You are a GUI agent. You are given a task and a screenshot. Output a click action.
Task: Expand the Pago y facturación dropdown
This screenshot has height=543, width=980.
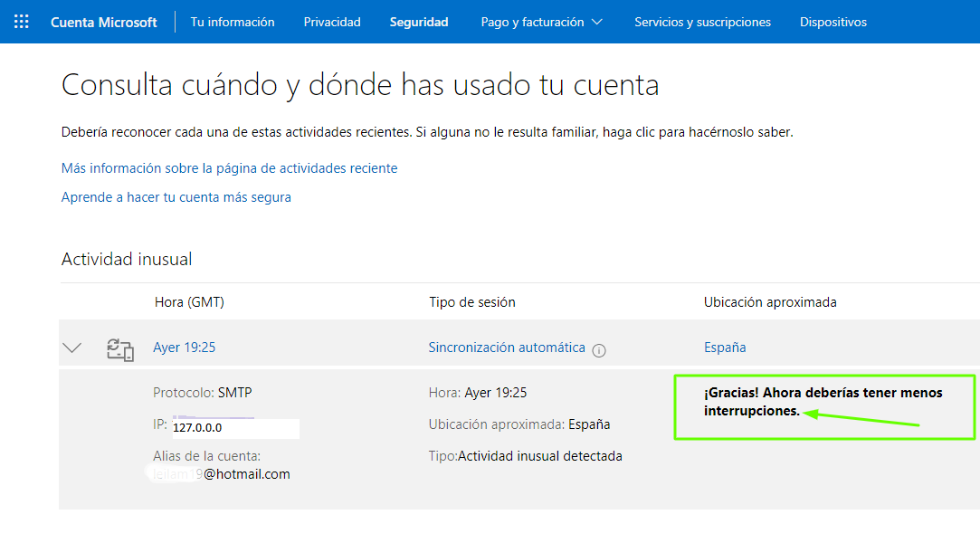[x=541, y=22]
